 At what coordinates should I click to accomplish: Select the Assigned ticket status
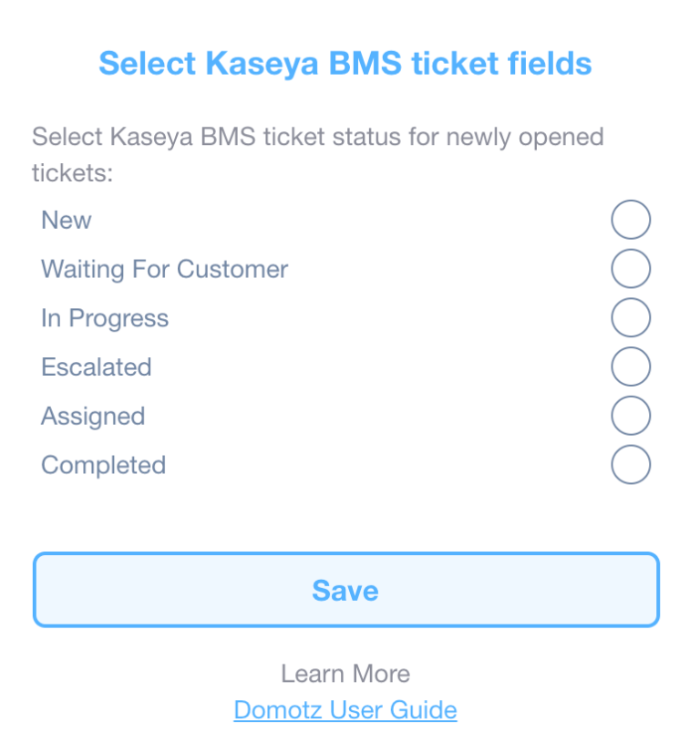[x=631, y=416]
